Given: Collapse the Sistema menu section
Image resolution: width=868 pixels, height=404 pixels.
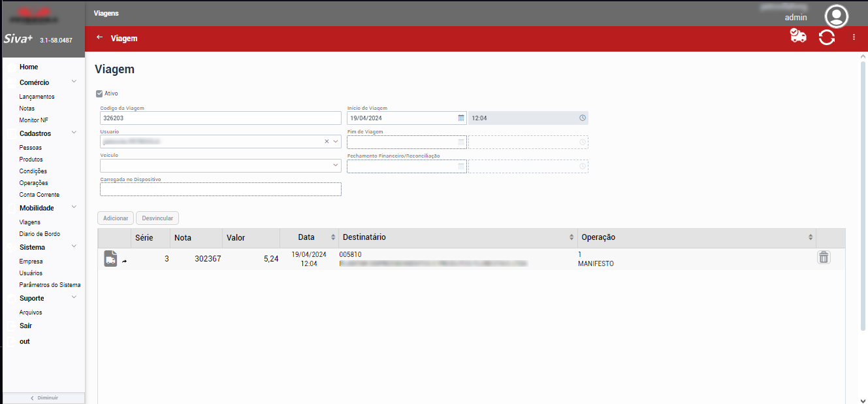Looking at the screenshot, I should (74, 246).
